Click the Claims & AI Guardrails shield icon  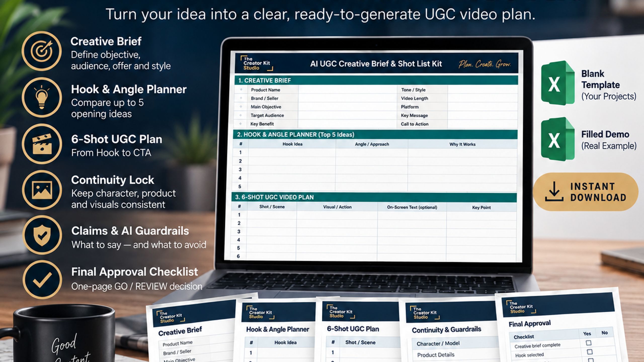[x=42, y=235]
